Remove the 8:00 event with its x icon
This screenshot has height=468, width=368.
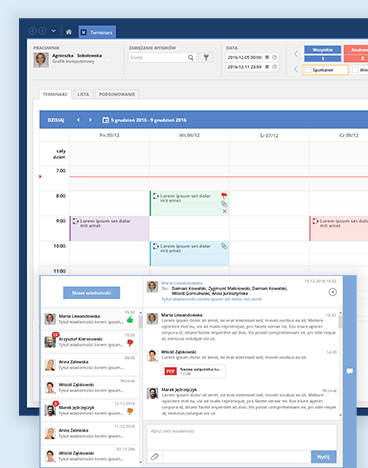pos(224,211)
